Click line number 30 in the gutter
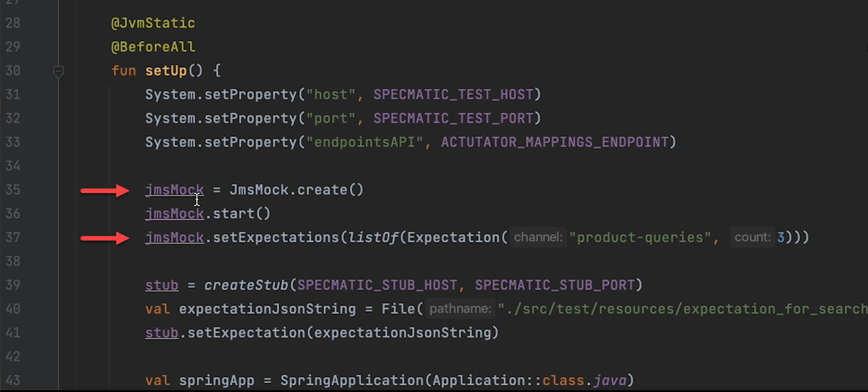 click(13, 71)
